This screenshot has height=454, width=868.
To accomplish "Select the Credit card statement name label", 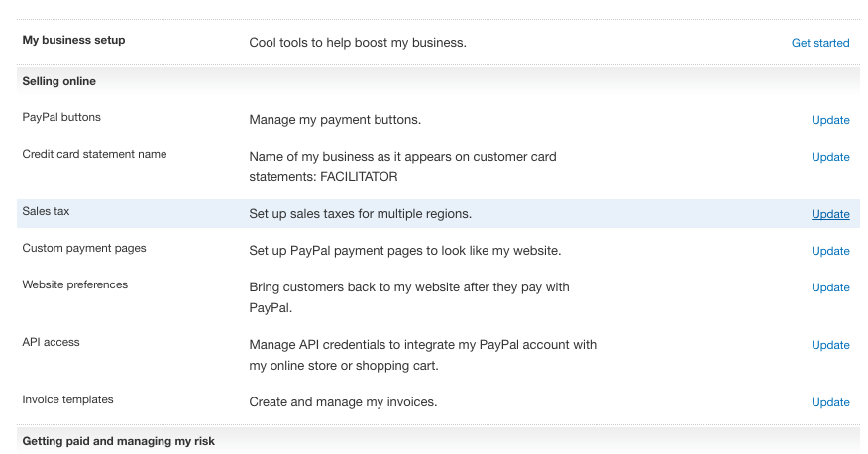I will 94,154.
